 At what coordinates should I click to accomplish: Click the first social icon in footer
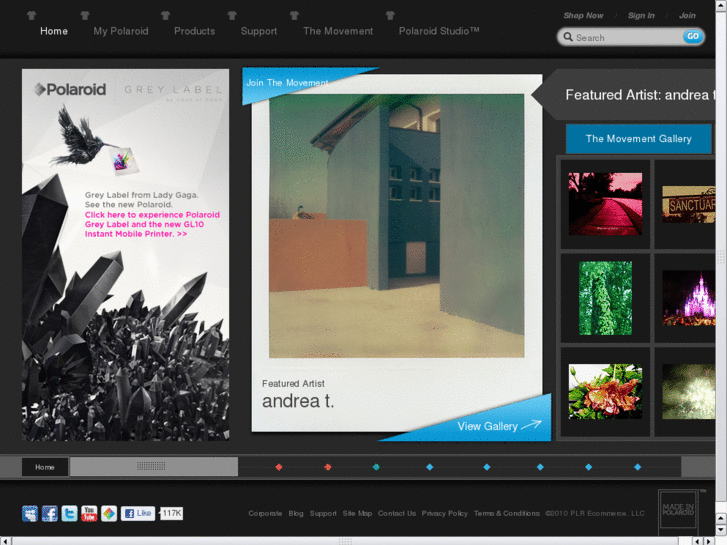click(x=30, y=513)
